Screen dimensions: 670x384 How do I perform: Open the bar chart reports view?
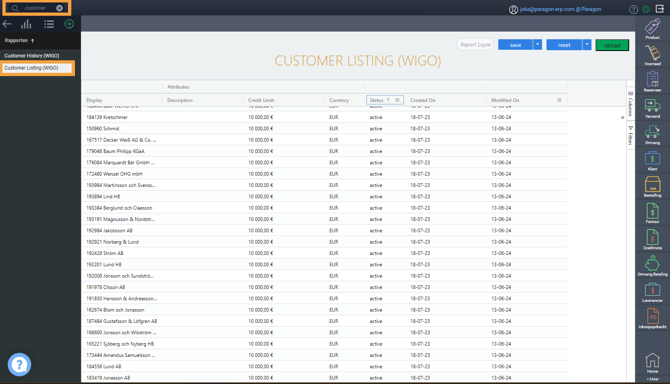click(26, 24)
